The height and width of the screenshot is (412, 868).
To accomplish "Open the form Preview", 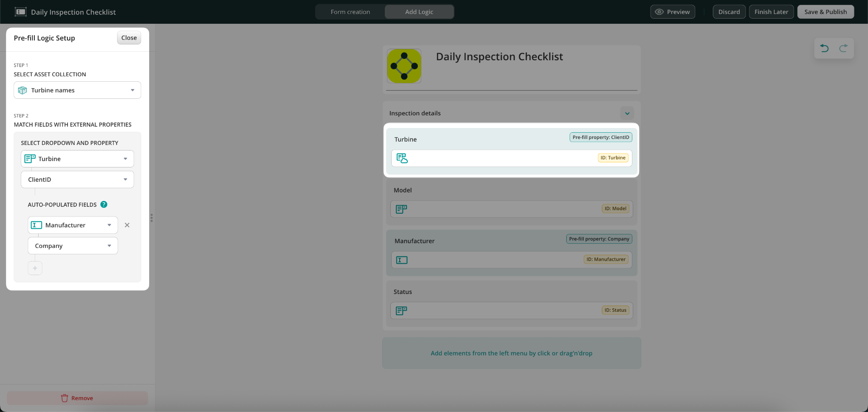I will coord(673,12).
